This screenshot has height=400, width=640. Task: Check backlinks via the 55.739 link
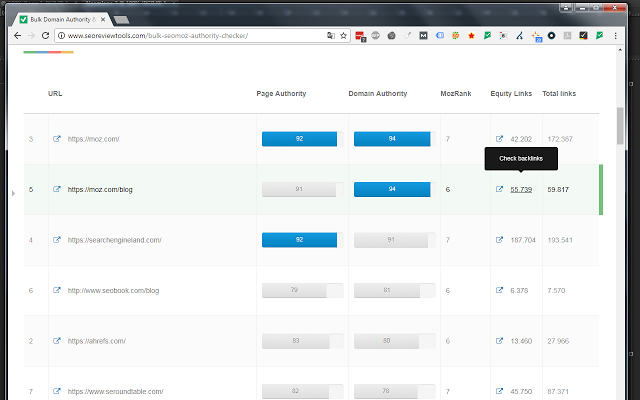click(x=521, y=189)
